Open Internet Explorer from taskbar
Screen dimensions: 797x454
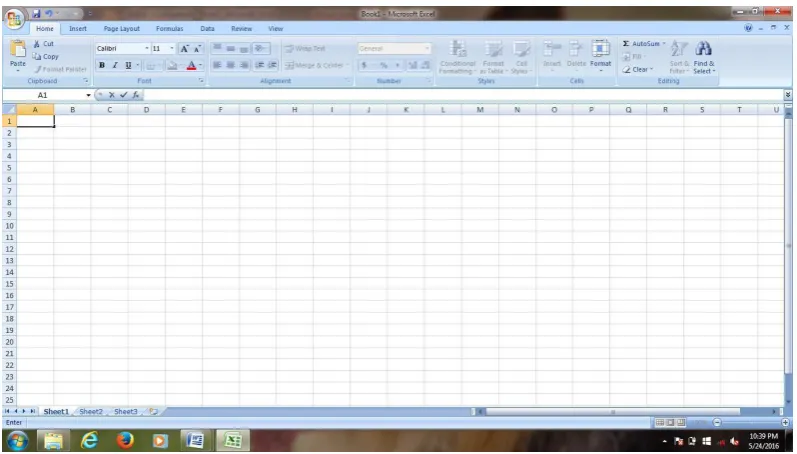(x=89, y=441)
